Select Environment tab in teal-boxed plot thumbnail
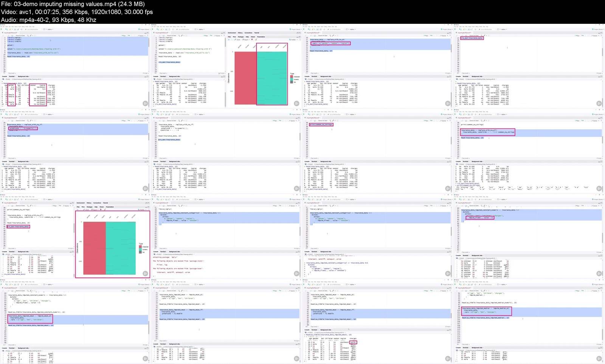Screen dimensions: 605x364 pos(232,33)
